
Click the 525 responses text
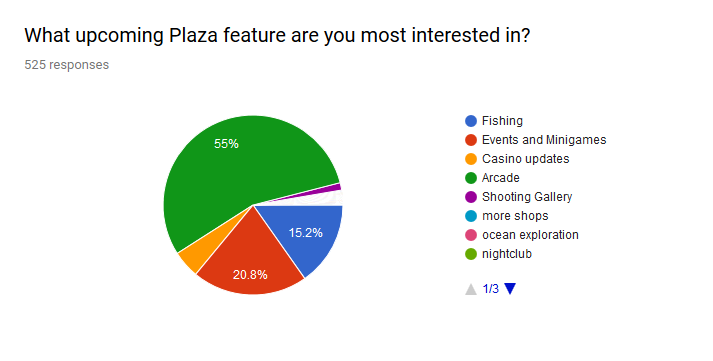pos(66,65)
